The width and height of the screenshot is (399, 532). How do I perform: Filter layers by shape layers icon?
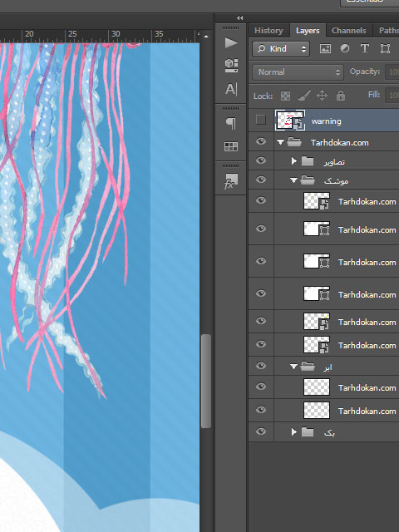[385, 48]
